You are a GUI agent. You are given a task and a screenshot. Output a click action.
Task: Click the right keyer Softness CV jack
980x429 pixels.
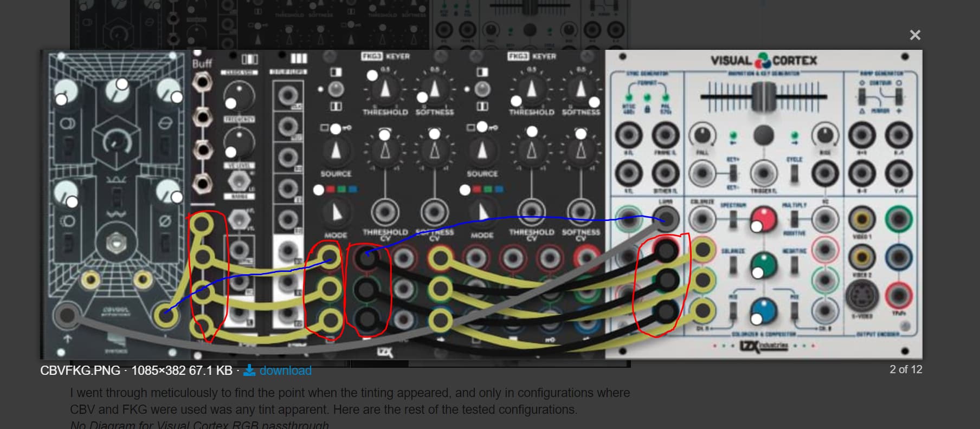(x=581, y=213)
